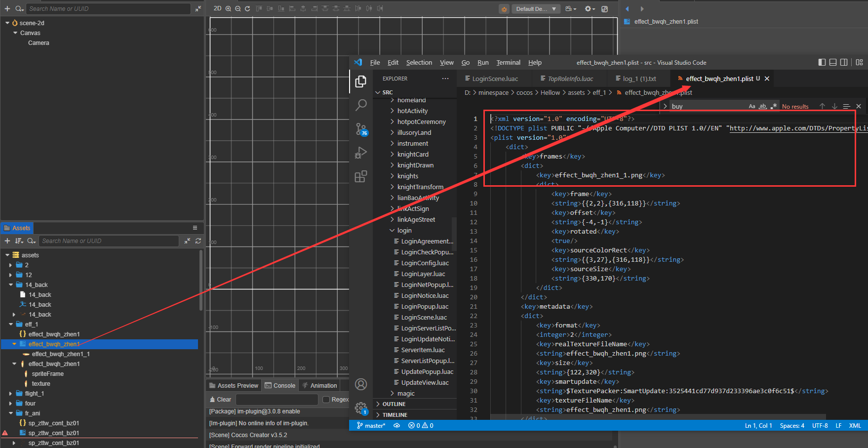Collapse the Canvas node
868x448 pixels.
[x=15, y=33]
